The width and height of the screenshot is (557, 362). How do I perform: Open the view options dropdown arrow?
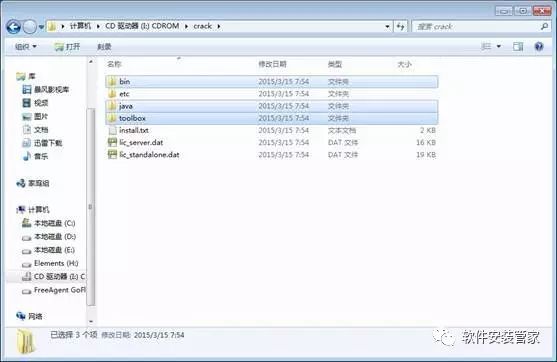(498, 47)
